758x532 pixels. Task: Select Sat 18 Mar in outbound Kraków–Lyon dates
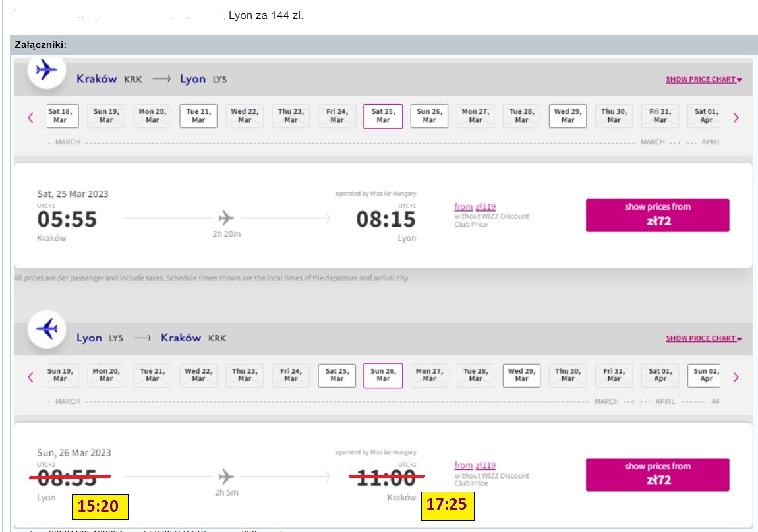pyautogui.click(x=63, y=116)
